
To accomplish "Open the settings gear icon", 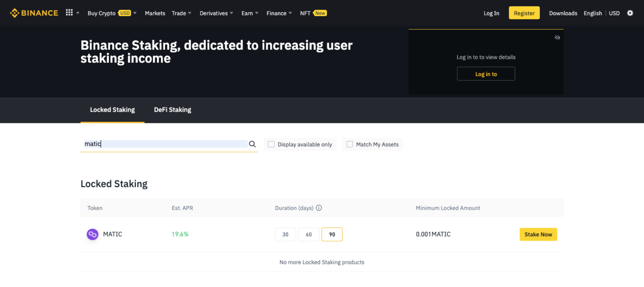I will click(630, 13).
